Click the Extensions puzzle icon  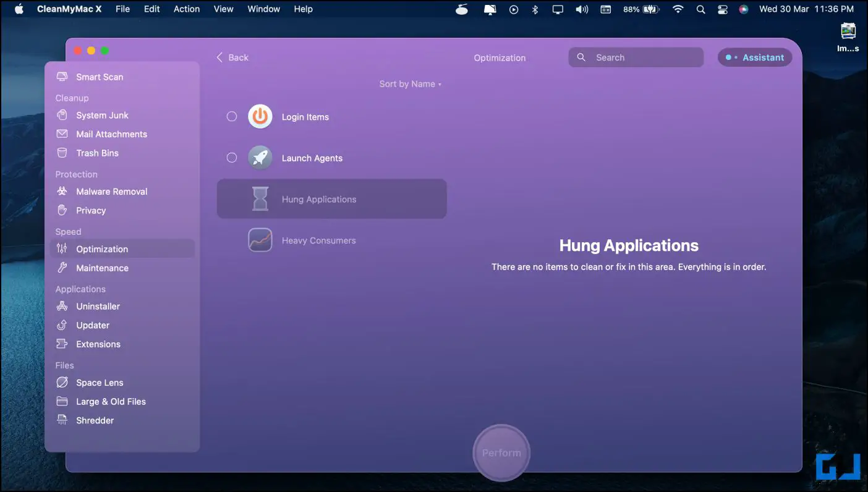(x=62, y=344)
